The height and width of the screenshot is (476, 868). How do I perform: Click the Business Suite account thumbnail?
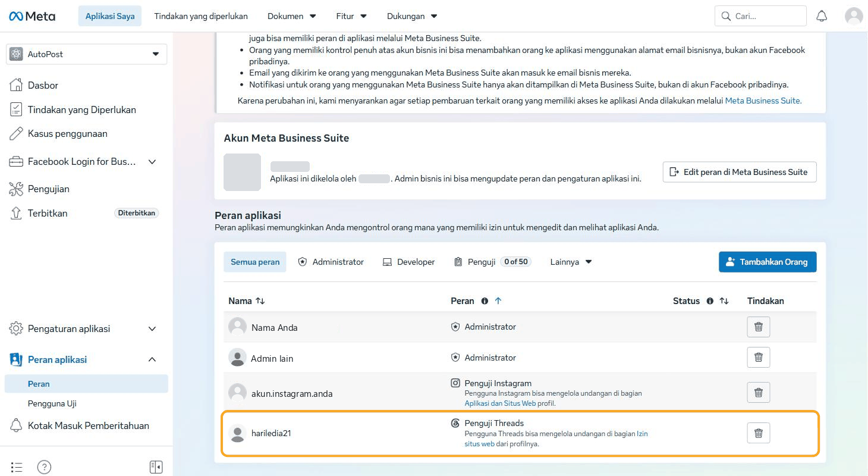pyautogui.click(x=242, y=172)
